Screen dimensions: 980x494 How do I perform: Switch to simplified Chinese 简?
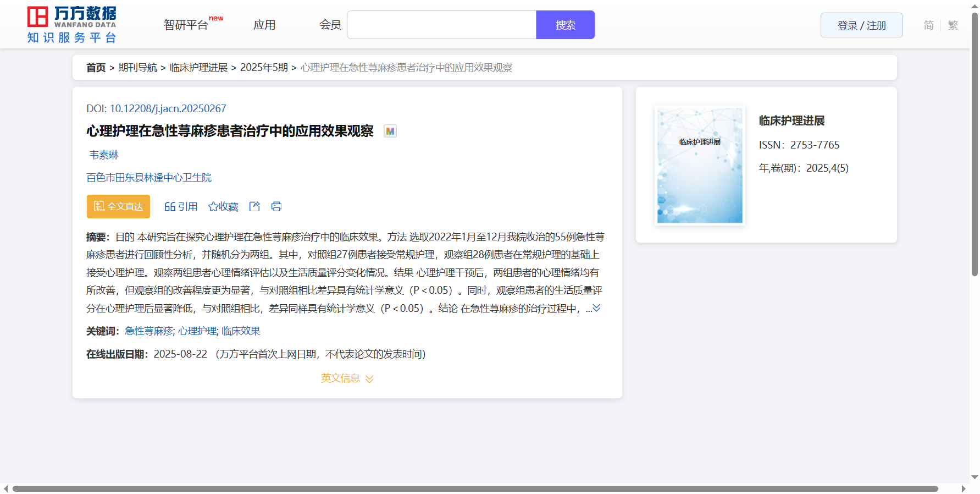[929, 25]
